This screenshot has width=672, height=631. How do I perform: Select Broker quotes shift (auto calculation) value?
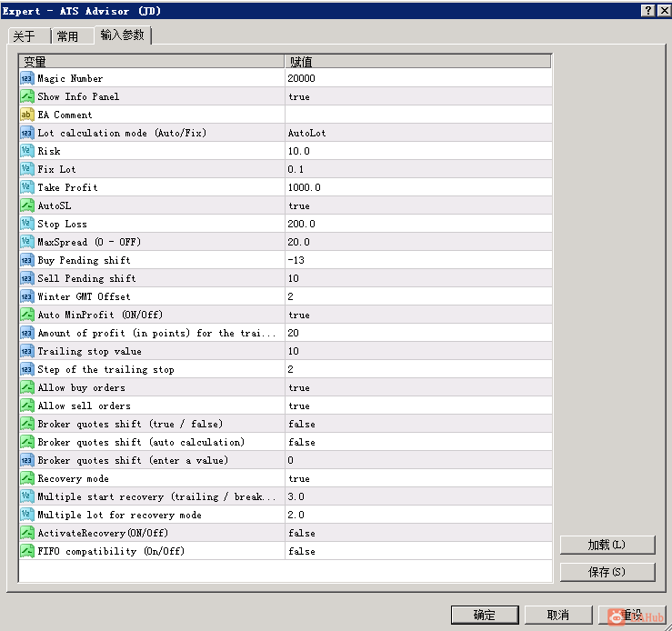(x=418, y=442)
